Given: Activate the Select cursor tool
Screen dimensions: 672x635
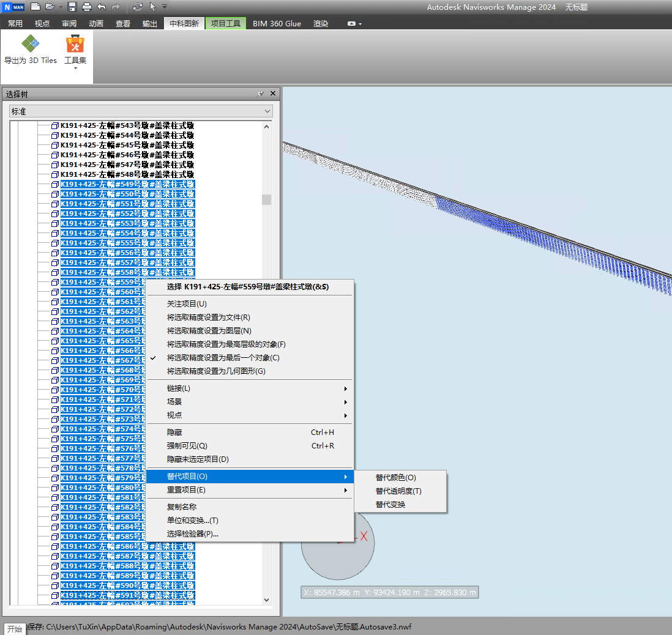Looking at the screenshot, I should (152, 7).
